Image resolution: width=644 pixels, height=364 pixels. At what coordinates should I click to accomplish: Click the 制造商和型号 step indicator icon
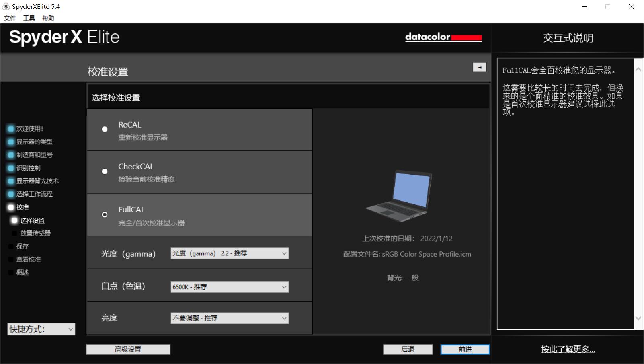point(11,155)
